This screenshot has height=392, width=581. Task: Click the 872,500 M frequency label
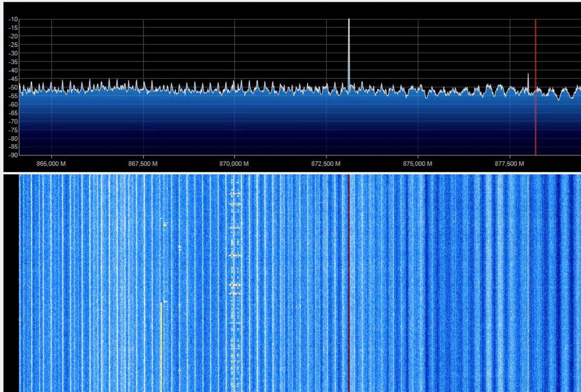pyautogui.click(x=326, y=163)
